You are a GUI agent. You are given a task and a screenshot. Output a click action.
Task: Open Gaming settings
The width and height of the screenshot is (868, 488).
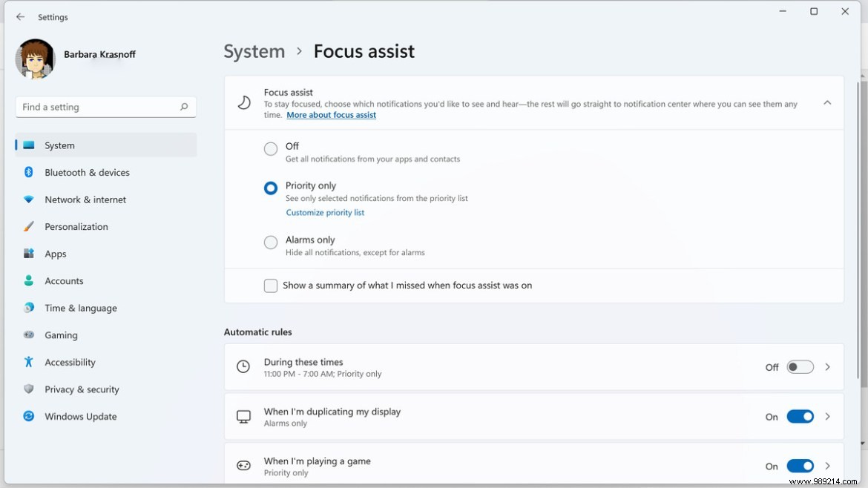(x=60, y=334)
